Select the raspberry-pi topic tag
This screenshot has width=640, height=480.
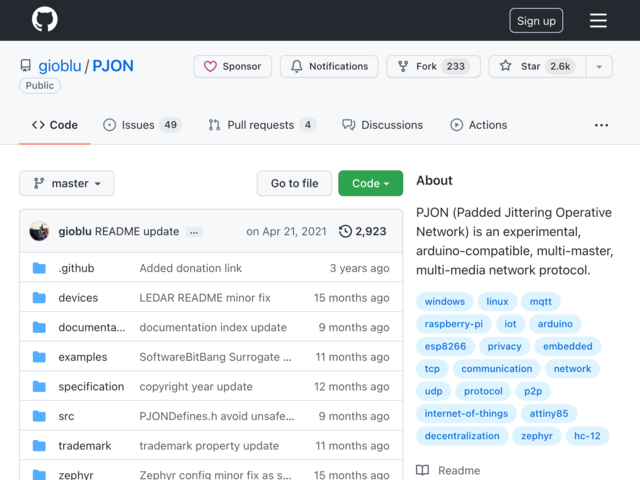point(453,324)
